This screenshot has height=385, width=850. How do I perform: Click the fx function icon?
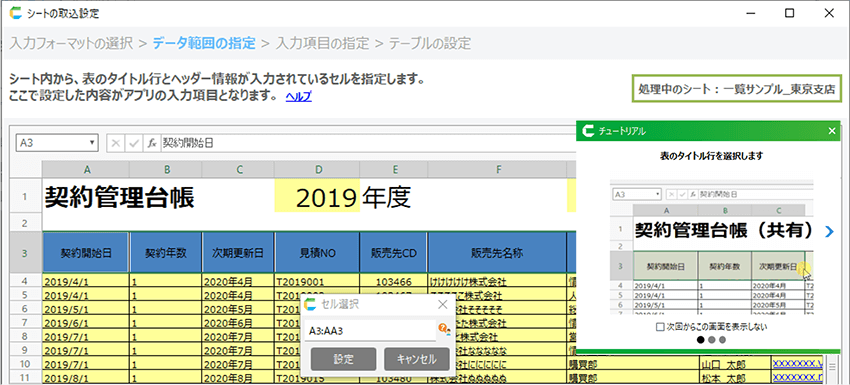152,143
